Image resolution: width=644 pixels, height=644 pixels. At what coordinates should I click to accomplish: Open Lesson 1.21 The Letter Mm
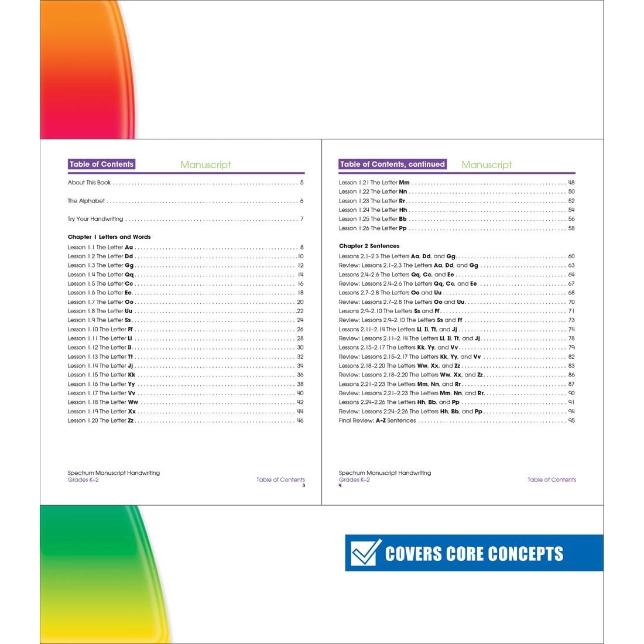point(374,183)
